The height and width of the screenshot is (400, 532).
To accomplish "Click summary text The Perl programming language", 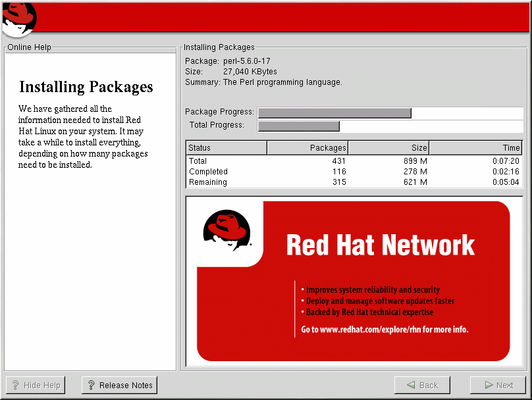I will coord(282,82).
